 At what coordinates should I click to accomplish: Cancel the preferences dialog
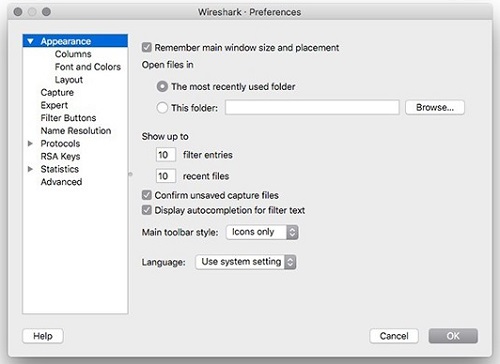tap(394, 336)
